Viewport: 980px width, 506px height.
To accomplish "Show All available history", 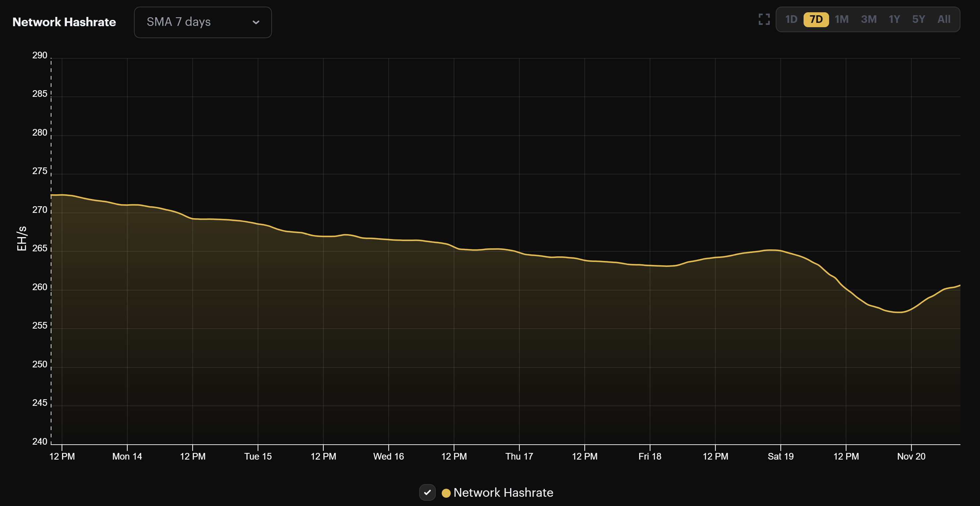I will tap(944, 20).
